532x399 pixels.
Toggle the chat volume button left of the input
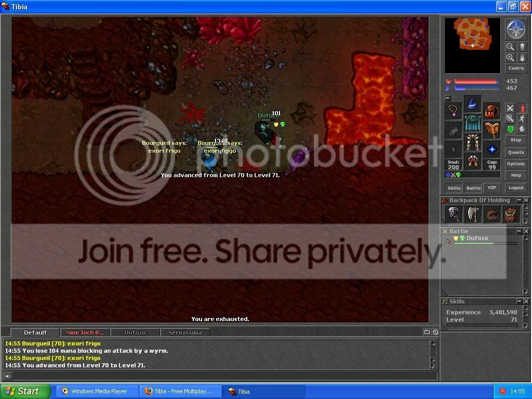tap(7, 376)
